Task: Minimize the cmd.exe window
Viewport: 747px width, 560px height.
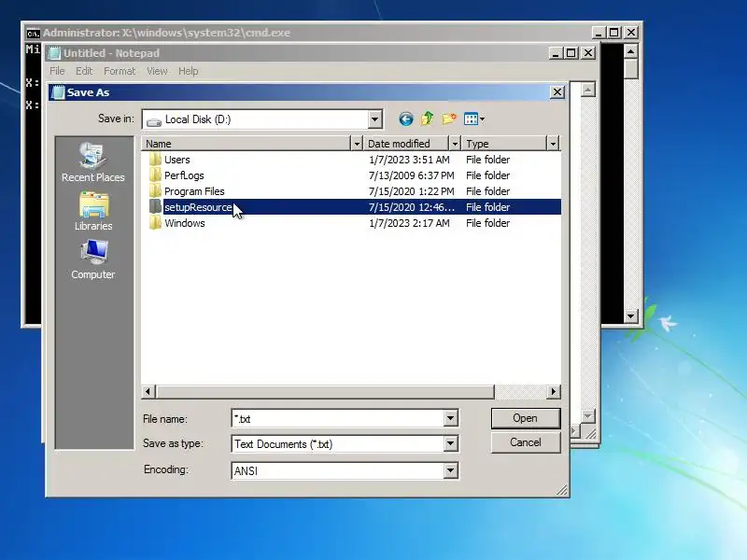Action: click(x=599, y=33)
